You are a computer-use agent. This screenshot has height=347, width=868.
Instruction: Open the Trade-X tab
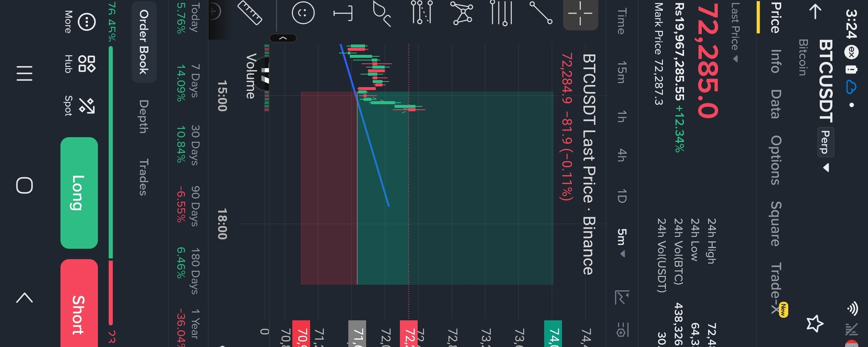click(777, 288)
